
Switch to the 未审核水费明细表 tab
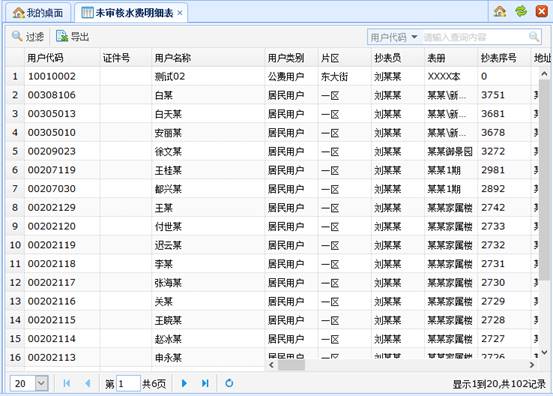130,13
